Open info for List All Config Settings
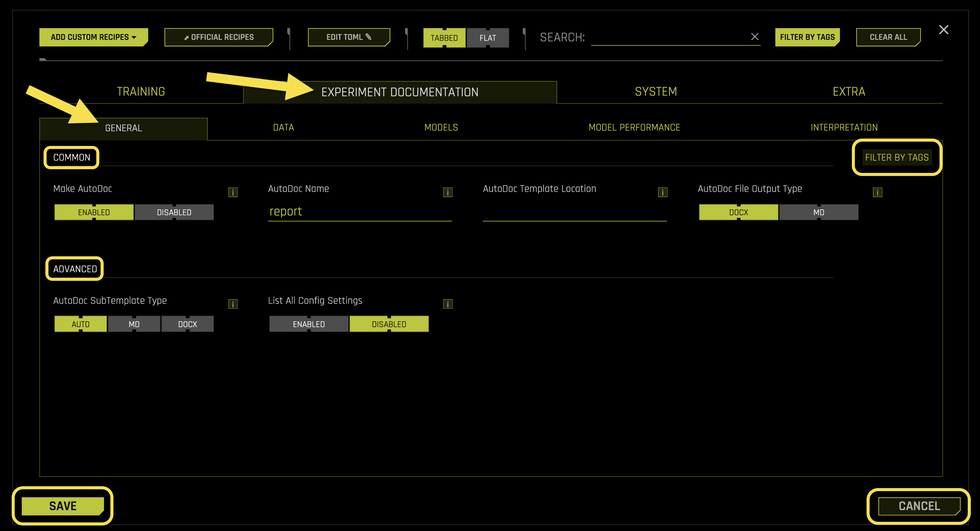This screenshot has width=980, height=531. 448,304
